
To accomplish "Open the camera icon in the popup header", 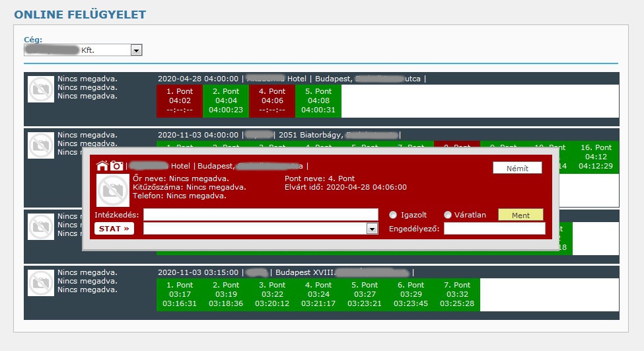I will coord(117,166).
